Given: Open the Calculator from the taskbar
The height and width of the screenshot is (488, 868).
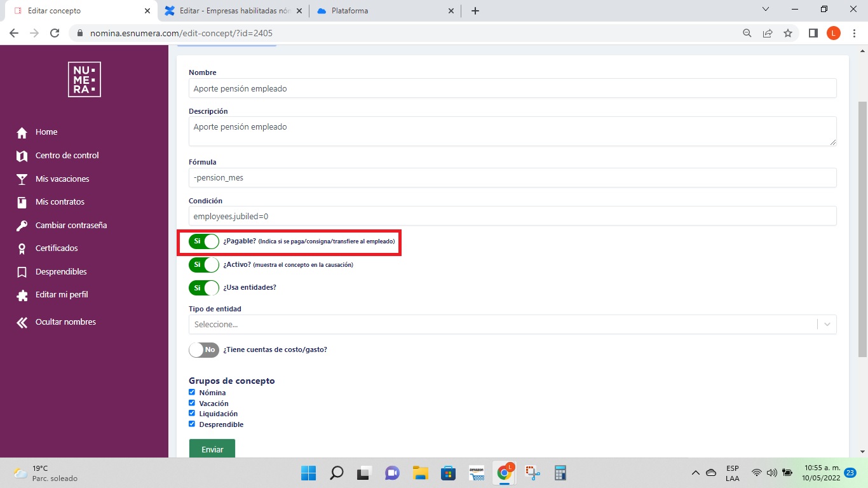Looking at the screenshot, I should coord(560,473).
